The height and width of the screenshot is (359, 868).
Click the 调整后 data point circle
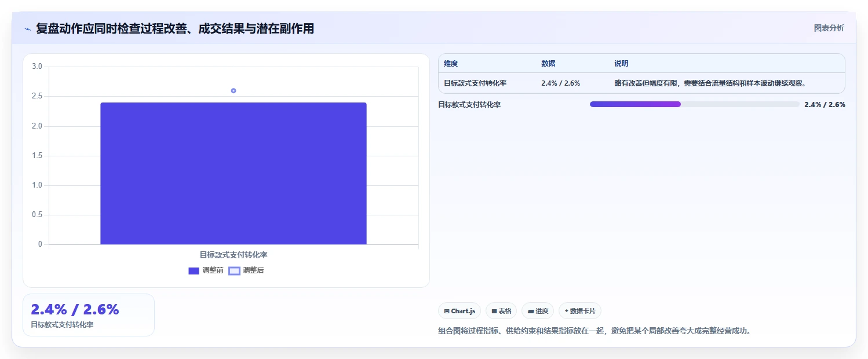coord(234,91)
